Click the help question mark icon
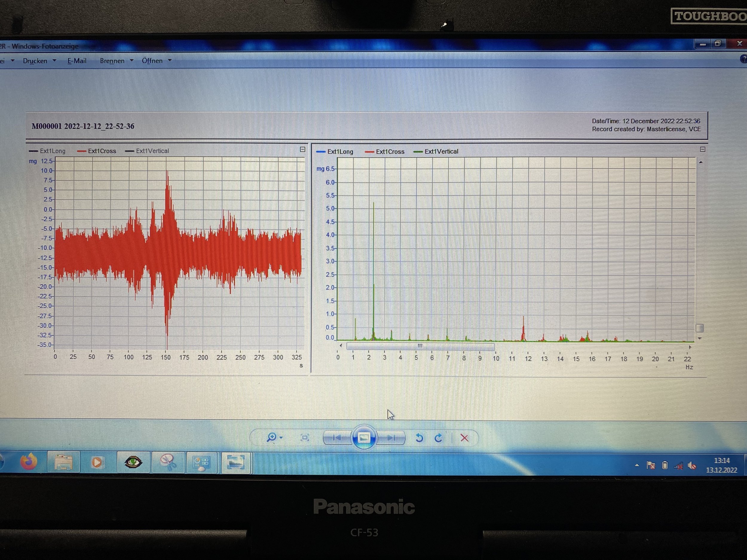Image resolution: width=747 pixels, height=560 pixels. 744,59
